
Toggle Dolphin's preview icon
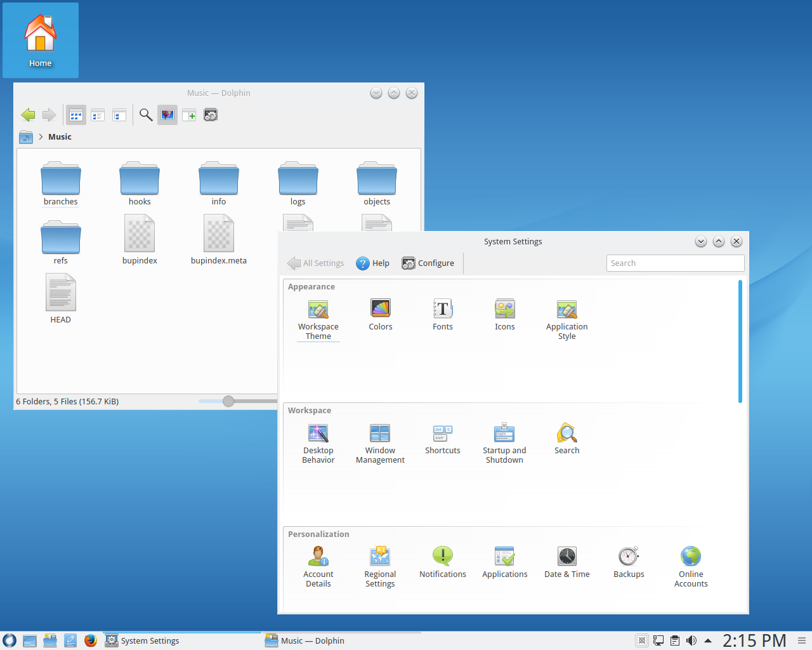point(167,115)
